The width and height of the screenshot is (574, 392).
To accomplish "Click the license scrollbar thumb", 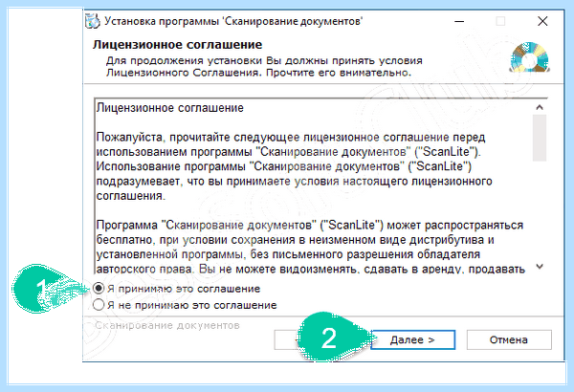I will coord(540,138).
